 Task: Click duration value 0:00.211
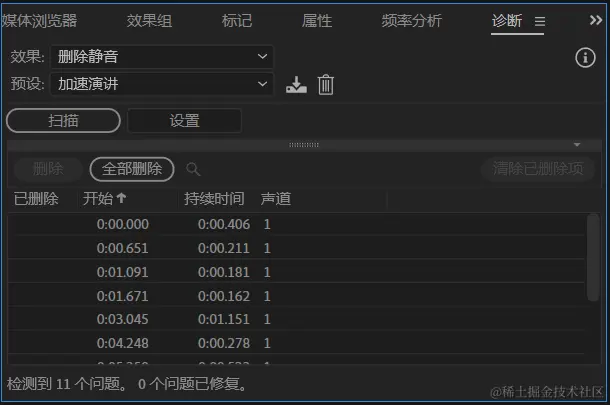coord(224,248)
